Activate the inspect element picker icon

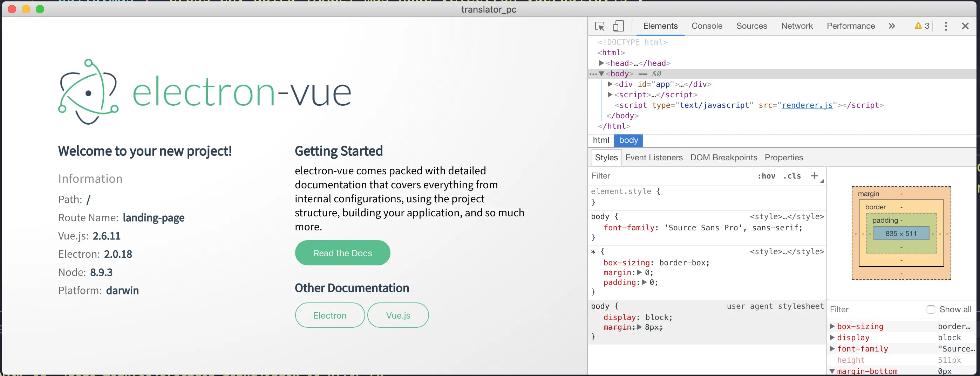tap(600, 26)
